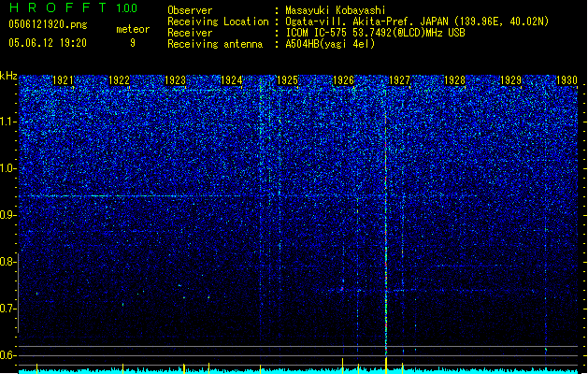Click the 0.6 kHz axis label
The width and height of the screenshot is (588, 374).
pyautogui.click(x=7, y=355)
